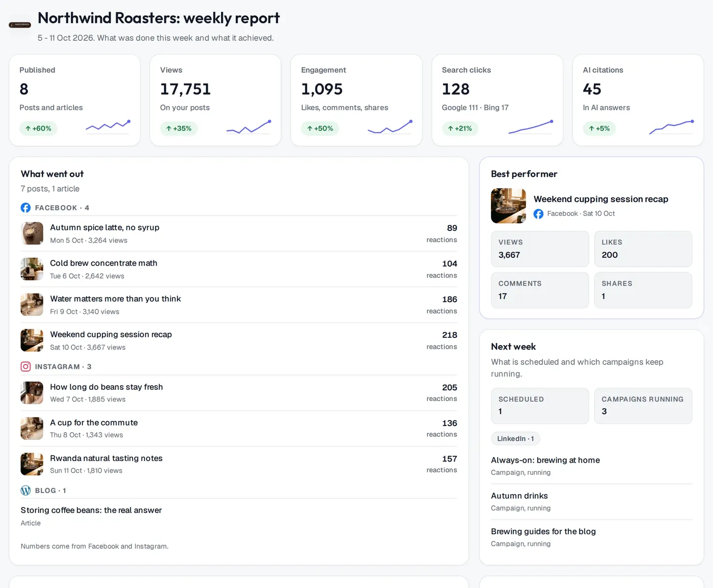This screenshot has width=713, height=588.
Task: Open Rwanda natural tasting notes thumbnail
Action: tap(32, 464)
